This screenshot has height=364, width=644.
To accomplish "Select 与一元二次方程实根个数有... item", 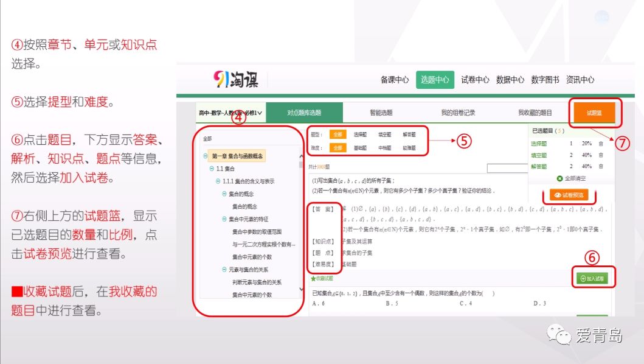I will [264, 244].
